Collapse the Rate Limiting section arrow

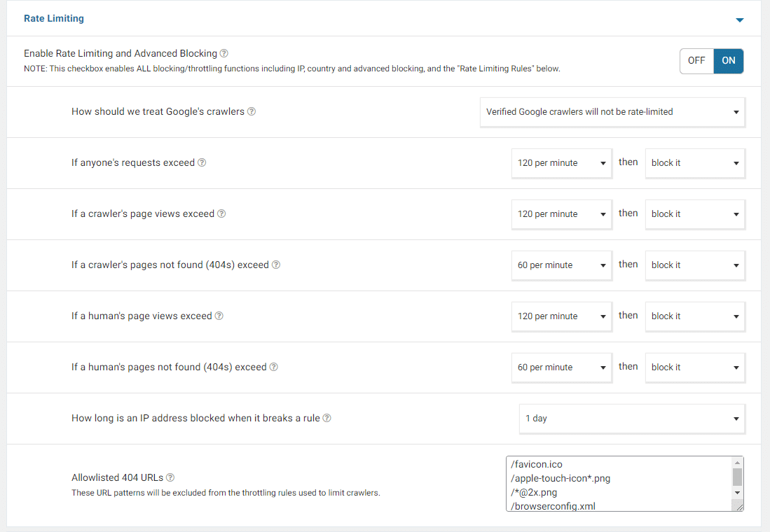(x=740, y=20)
